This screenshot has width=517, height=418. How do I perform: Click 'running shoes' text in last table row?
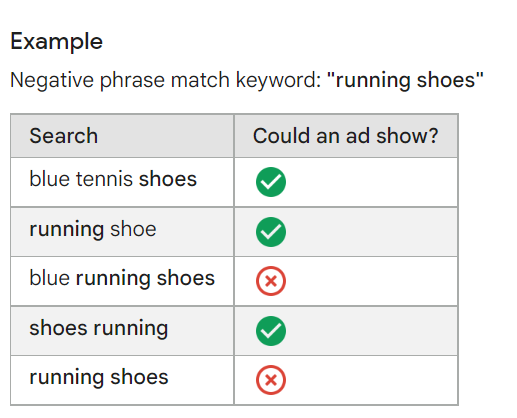99,377
